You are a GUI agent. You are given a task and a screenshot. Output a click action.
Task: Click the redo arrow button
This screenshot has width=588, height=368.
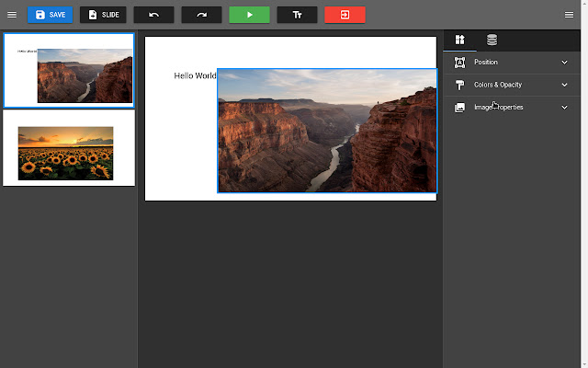point(202,15)
